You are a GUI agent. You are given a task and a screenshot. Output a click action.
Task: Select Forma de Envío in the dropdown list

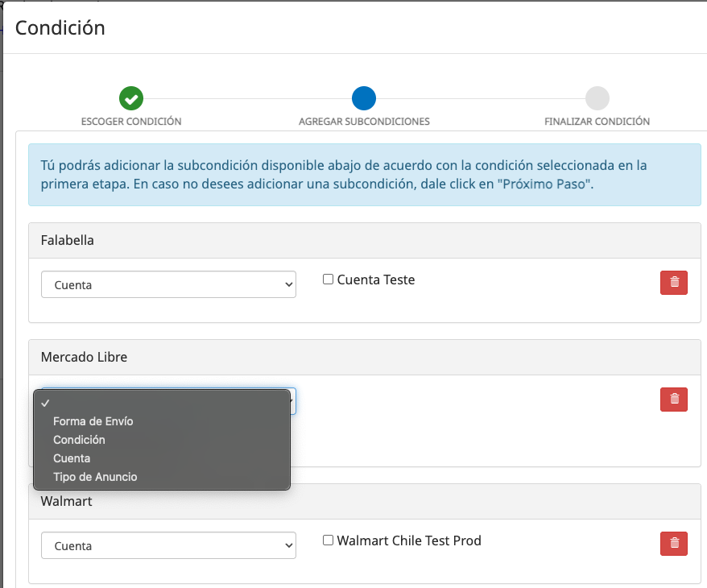(x=162, y=421)
